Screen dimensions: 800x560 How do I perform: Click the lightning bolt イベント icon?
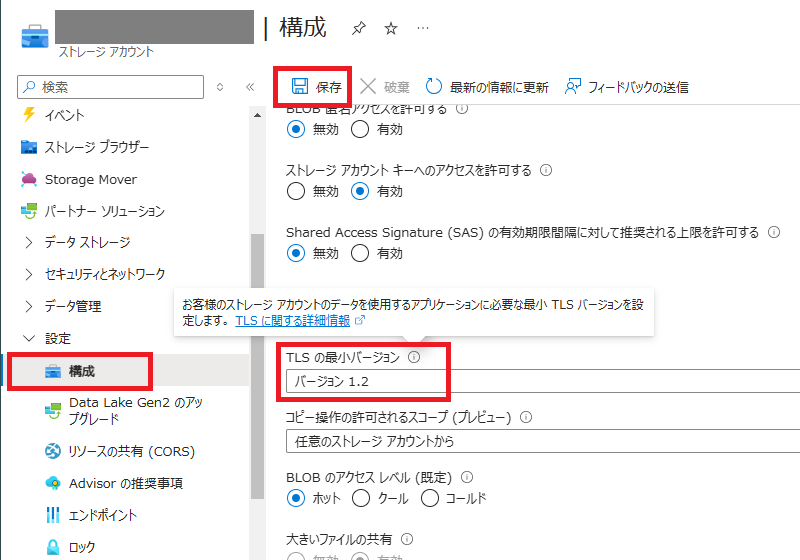click(29, 114)
